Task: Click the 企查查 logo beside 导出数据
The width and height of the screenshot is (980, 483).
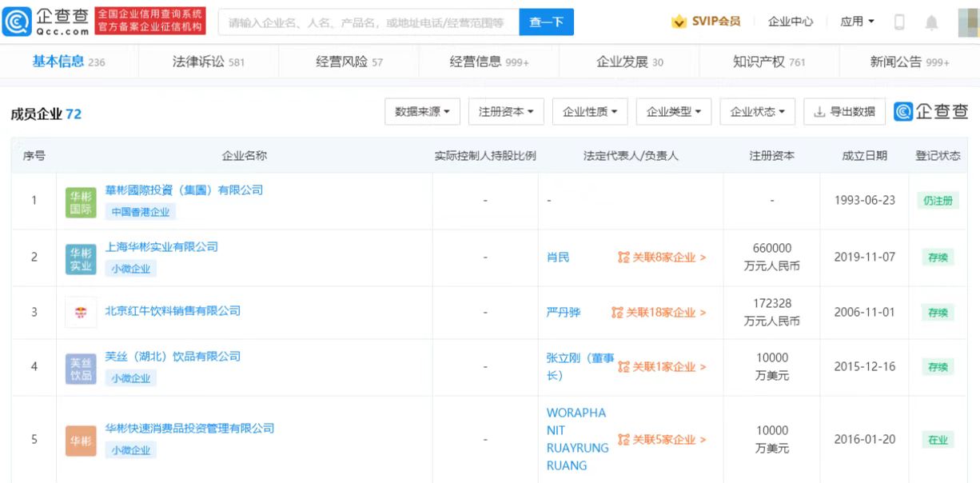Action: point(932,112)
